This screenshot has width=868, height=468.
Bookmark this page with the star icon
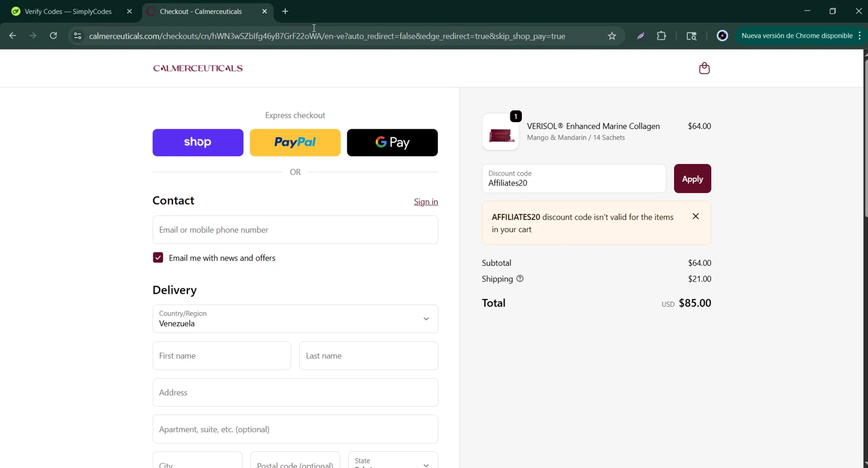click(x=612, y=36)
